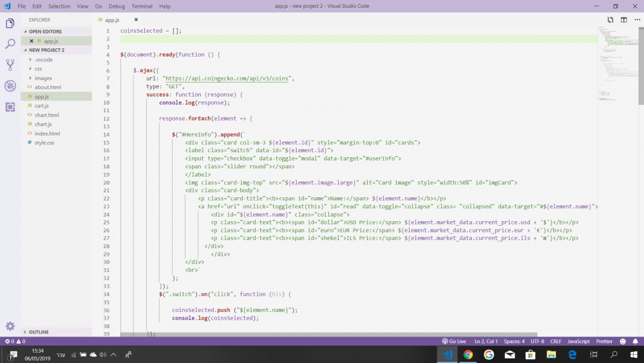
Task: Open the Mail app on taskbar
Action: [509, 355]
